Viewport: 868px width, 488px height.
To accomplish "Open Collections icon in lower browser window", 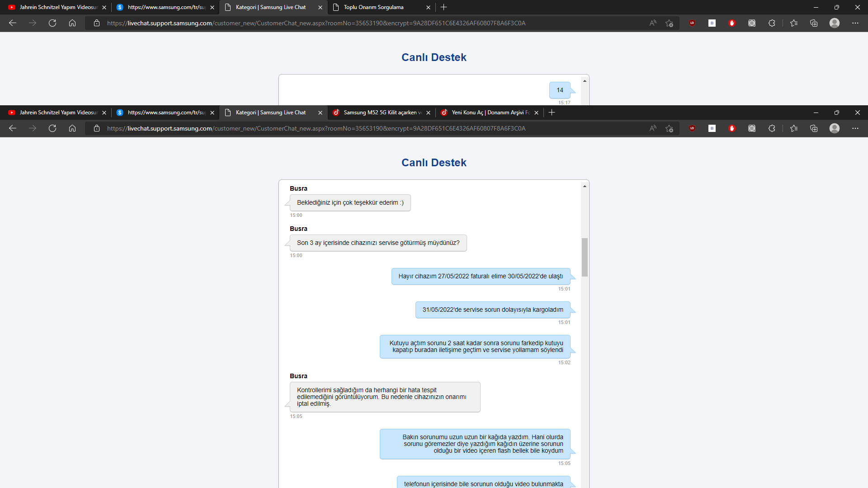I will [814, 128].
